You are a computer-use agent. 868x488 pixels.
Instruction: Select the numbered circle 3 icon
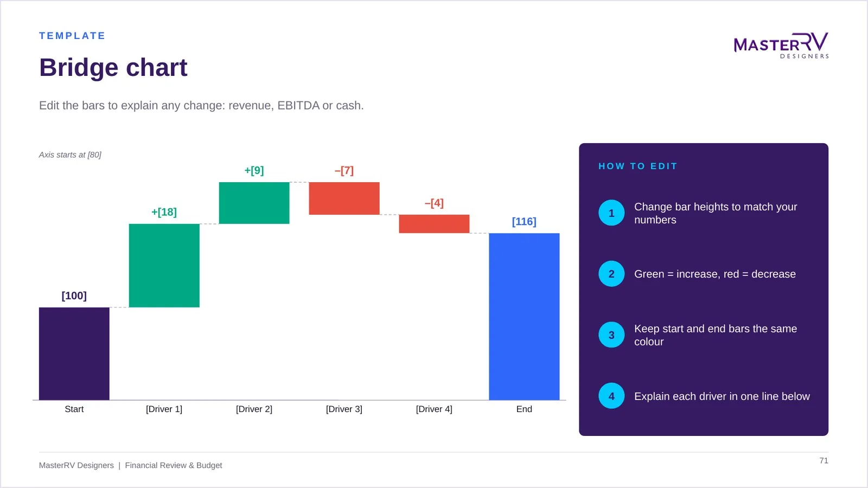pos(611,335)
